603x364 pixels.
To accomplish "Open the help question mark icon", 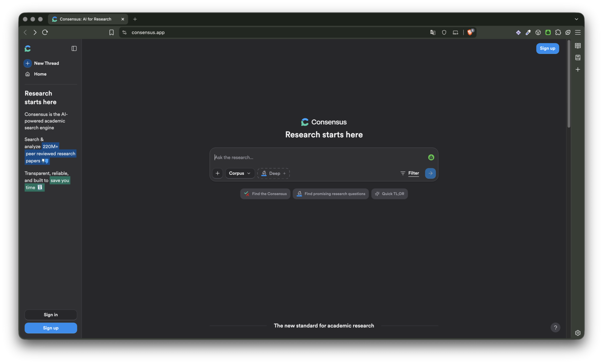I will (555, 327).
